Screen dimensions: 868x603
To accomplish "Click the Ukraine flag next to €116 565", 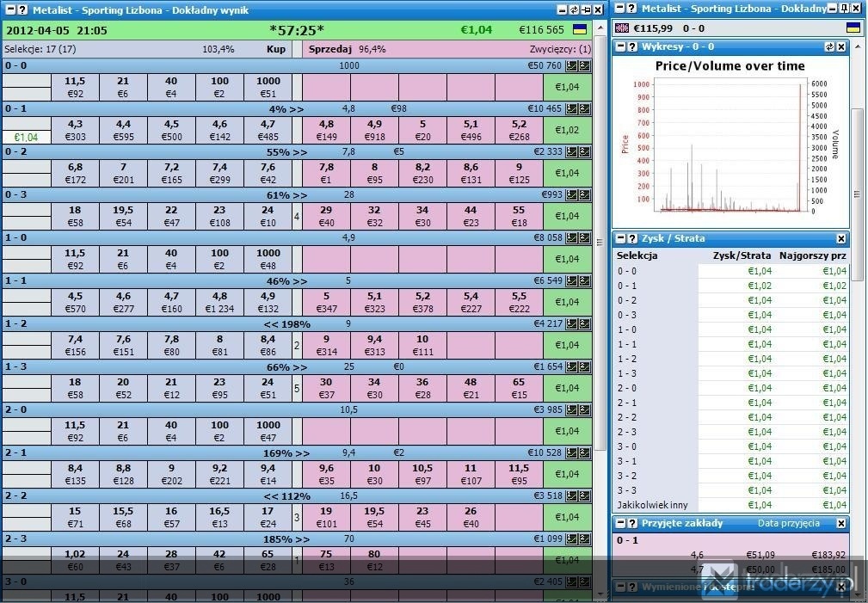I will click(x=580, y=30).
